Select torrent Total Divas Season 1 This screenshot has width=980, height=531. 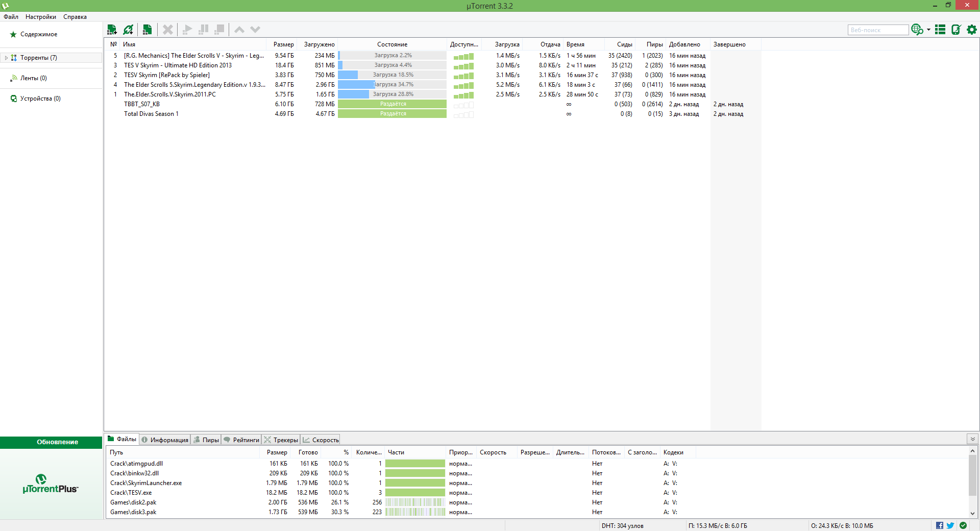click(151, 114)
